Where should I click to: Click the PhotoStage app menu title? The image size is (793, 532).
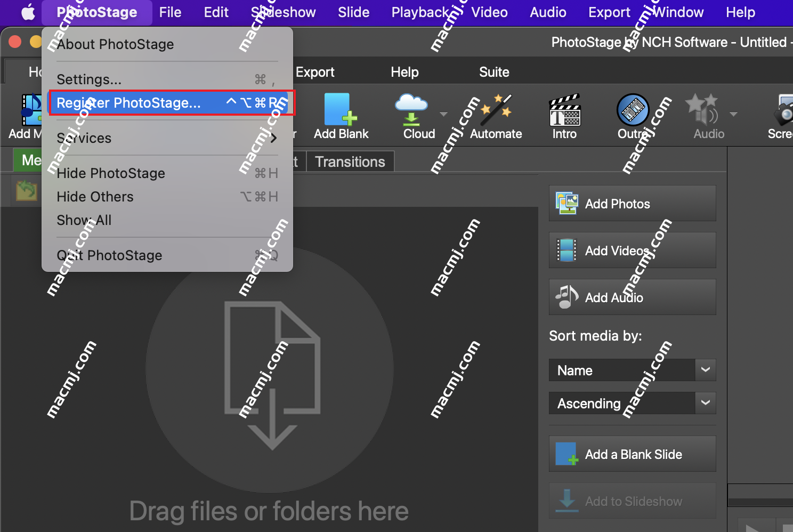coord(96,12)
